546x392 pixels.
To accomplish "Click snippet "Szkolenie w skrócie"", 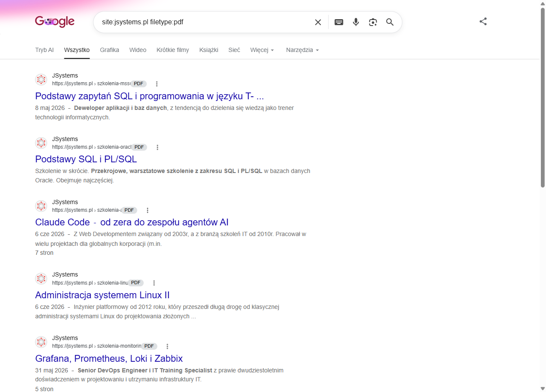I will [x=63, y=171].
